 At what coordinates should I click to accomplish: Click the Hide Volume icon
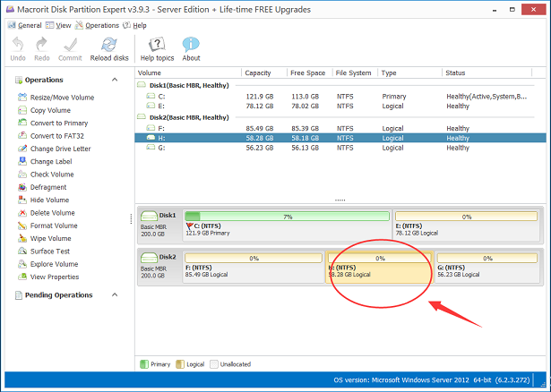22,200
